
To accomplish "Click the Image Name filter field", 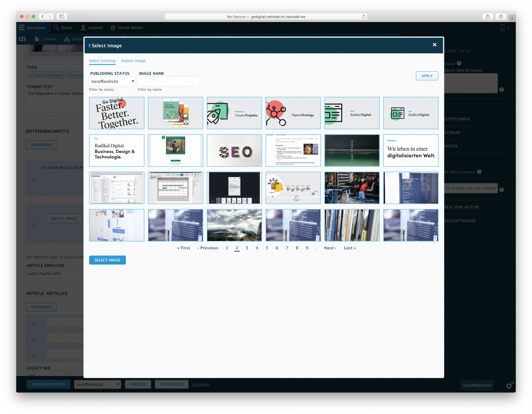I will click(169, 81).
